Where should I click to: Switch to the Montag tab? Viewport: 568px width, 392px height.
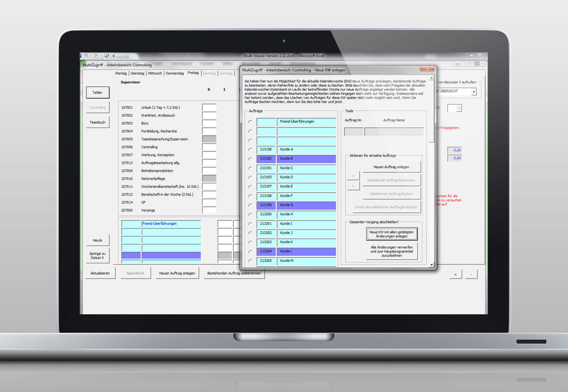[x=121, y=73]
